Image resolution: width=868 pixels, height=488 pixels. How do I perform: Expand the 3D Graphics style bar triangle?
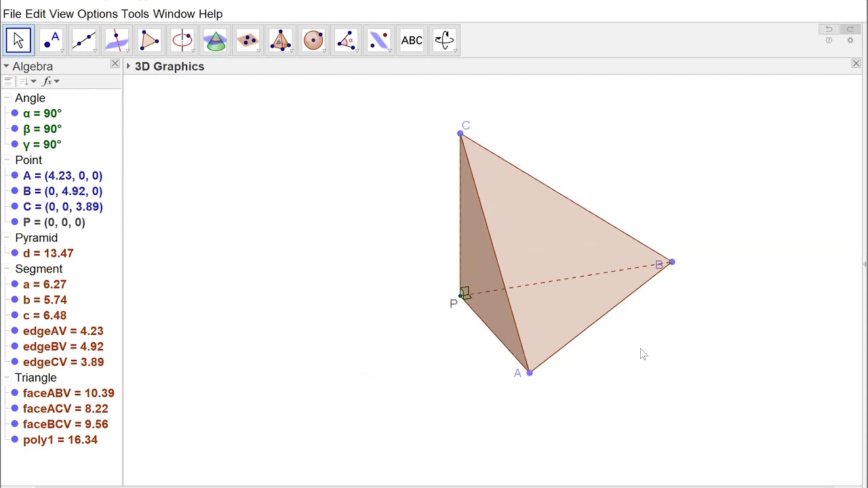tap(128, 66)
